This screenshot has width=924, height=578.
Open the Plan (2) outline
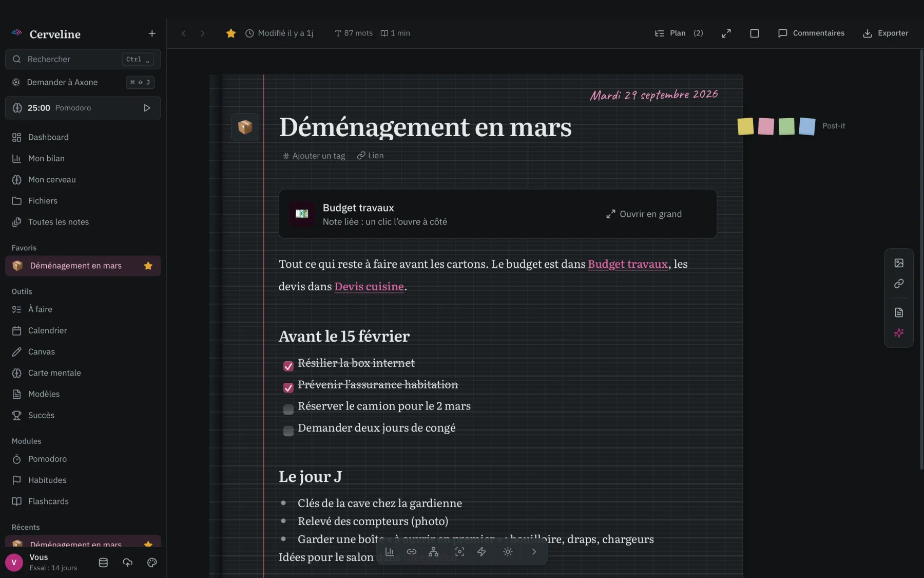click(x=679, y=33)
